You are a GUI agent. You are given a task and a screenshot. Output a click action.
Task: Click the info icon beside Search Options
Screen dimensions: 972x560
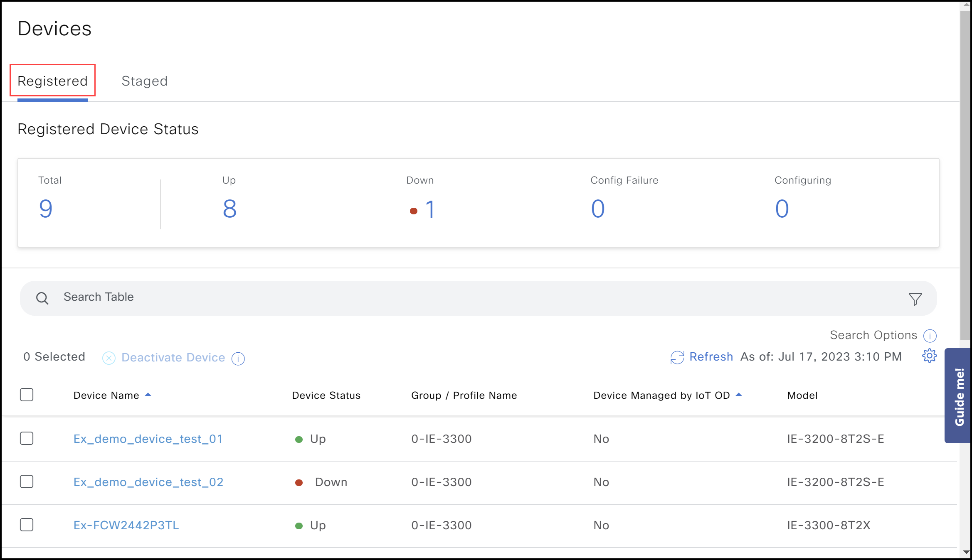click(931, 336)
